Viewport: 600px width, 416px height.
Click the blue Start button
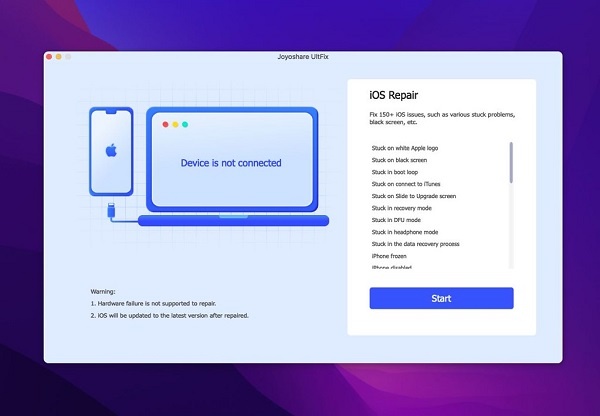[441, 298]
